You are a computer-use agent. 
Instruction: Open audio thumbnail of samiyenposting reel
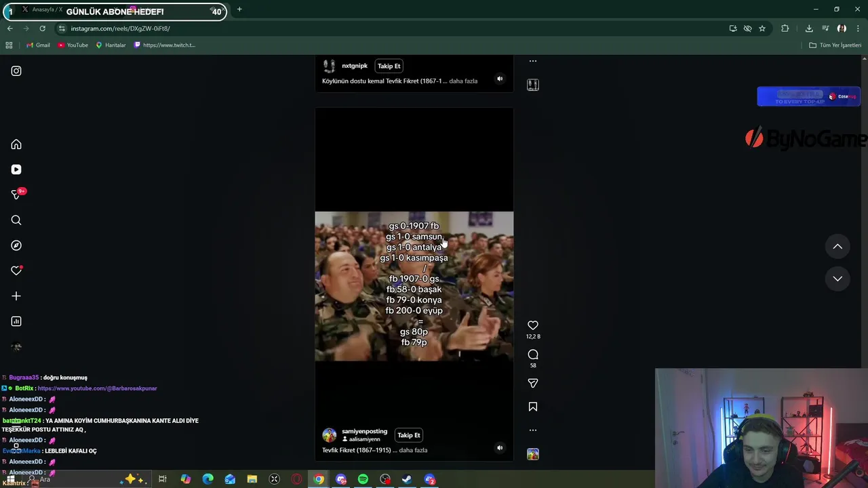(533, 454)
